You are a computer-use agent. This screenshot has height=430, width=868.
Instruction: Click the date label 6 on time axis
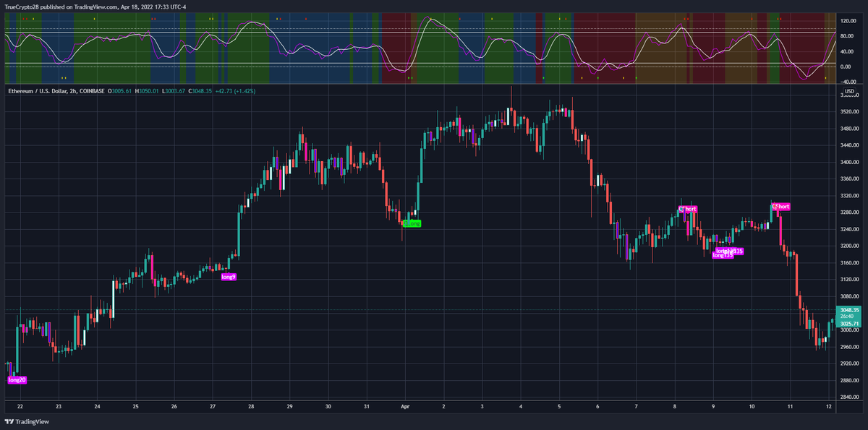597,406
